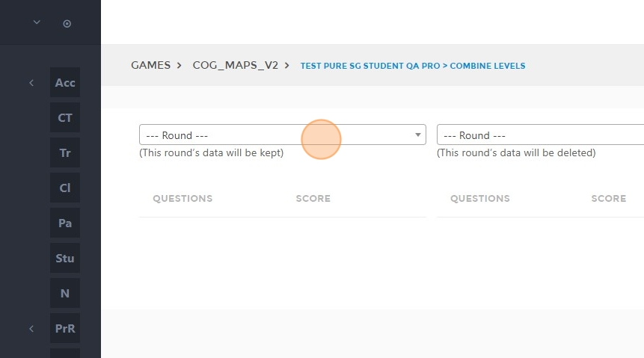Expand the top chevron-down menu
Screen dimensions: 644x358
tap(37, 22)
